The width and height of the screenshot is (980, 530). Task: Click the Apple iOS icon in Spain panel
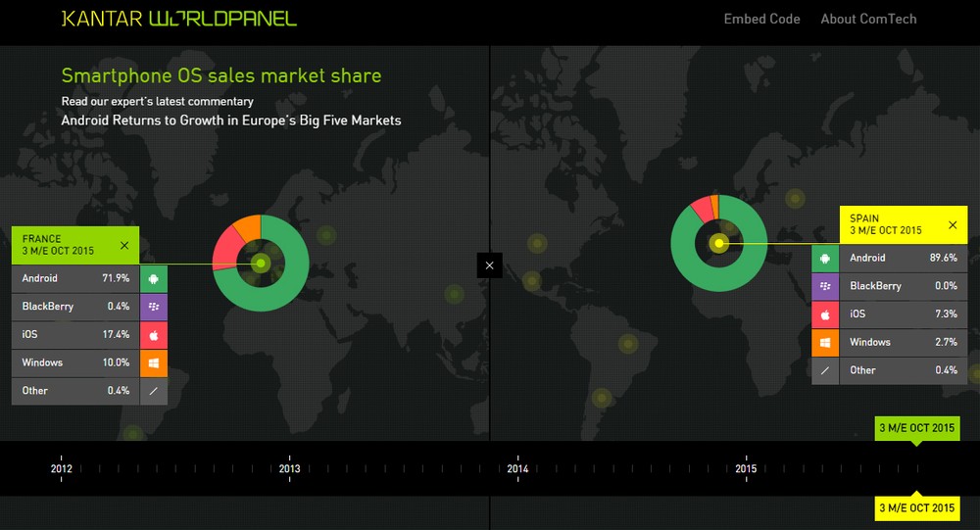coord(825,314)
